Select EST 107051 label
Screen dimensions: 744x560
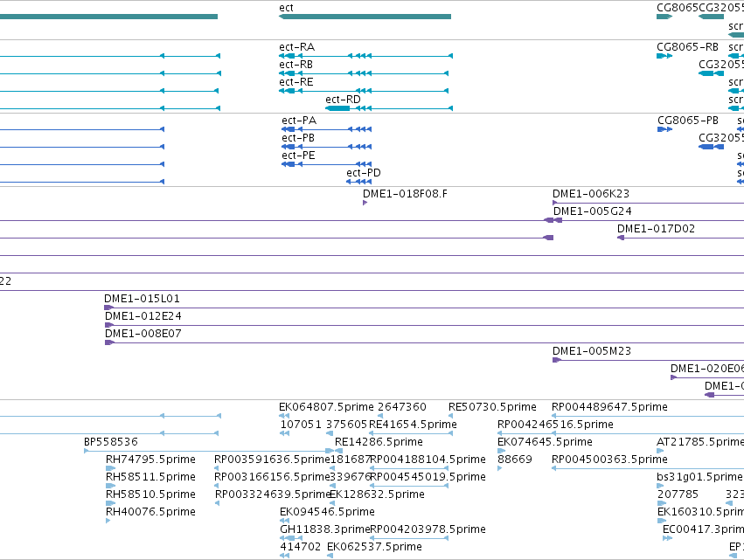tap(301, 425)
